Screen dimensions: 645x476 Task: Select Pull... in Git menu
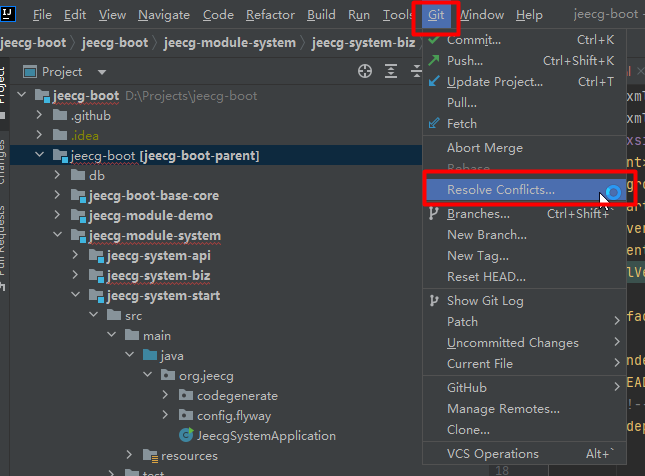tap(524, 103)
